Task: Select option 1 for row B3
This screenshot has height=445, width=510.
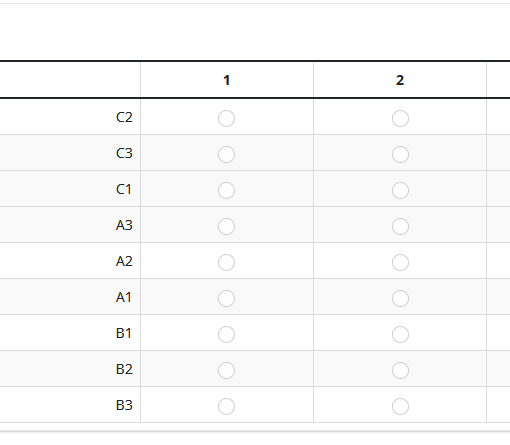Action: (226, 406)
